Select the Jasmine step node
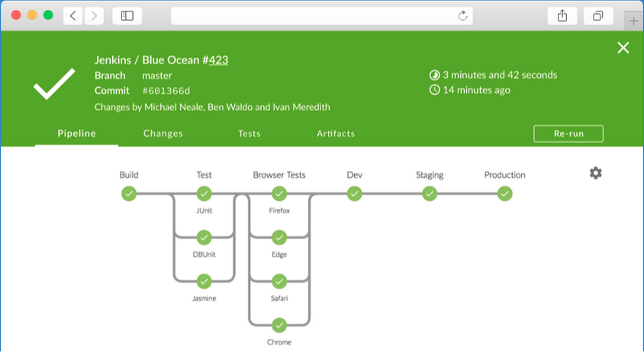This screenshot has width=644, height=353. pos(204,281)
